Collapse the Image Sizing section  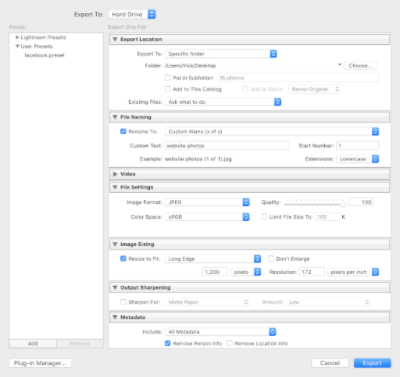115,244
